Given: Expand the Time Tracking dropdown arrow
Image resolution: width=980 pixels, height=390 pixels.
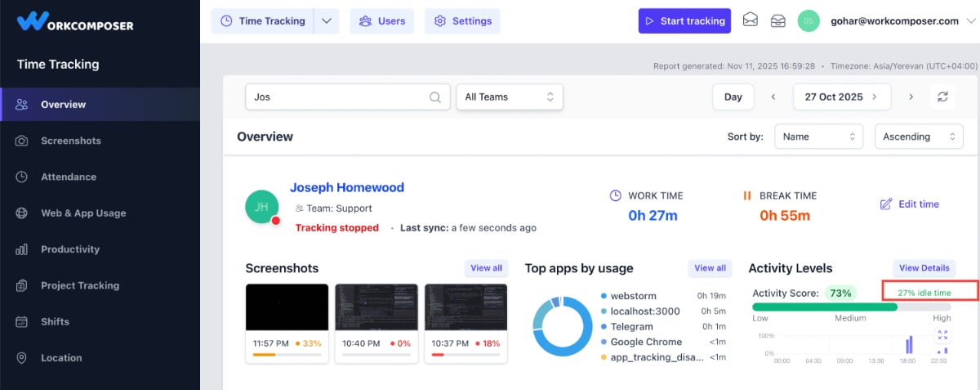Looking at the screenshot, I should click(327, 21).
